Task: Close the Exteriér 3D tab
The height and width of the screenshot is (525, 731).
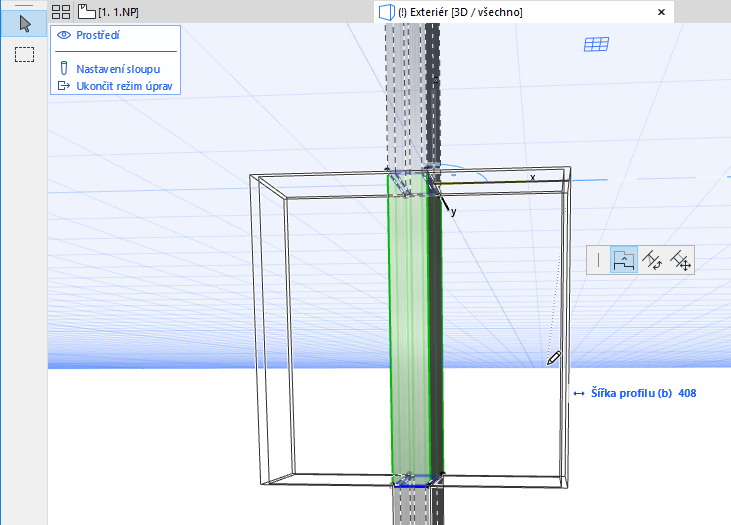Action: coord(661,12)
